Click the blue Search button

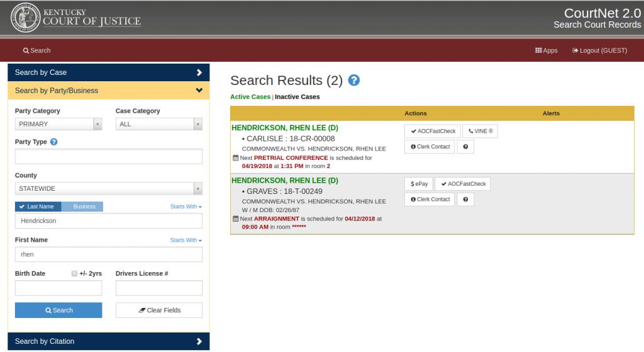tap(58, 310)
